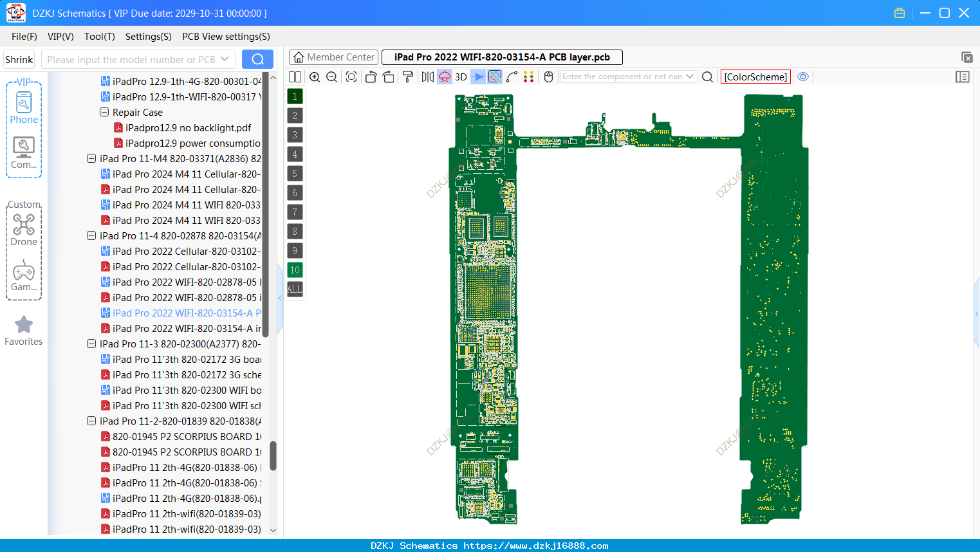Open the component or net name dropdown
This screenshot has height=552, width=980.
tap(690, 77)
